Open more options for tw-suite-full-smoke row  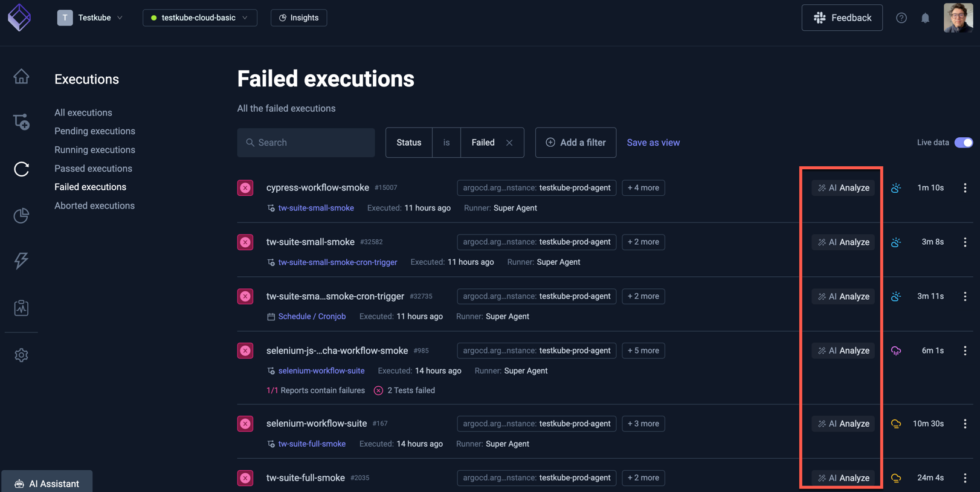pyautogui.click(x=965, y=477)
